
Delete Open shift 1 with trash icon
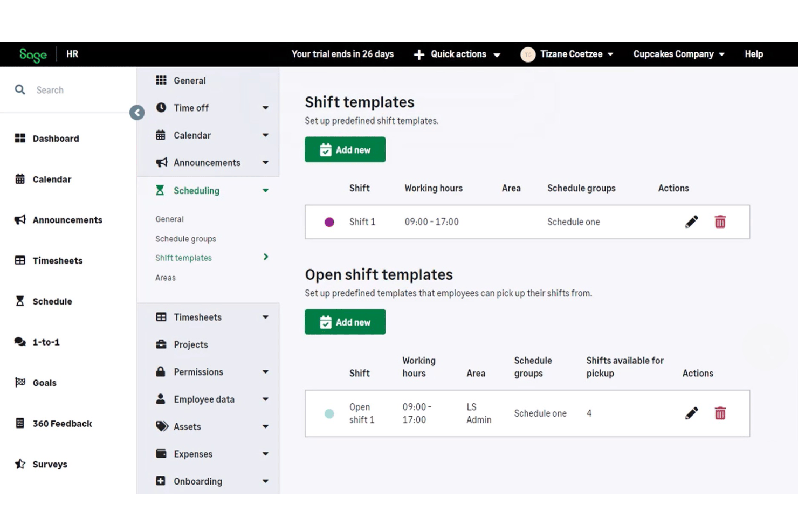point(720,413)
